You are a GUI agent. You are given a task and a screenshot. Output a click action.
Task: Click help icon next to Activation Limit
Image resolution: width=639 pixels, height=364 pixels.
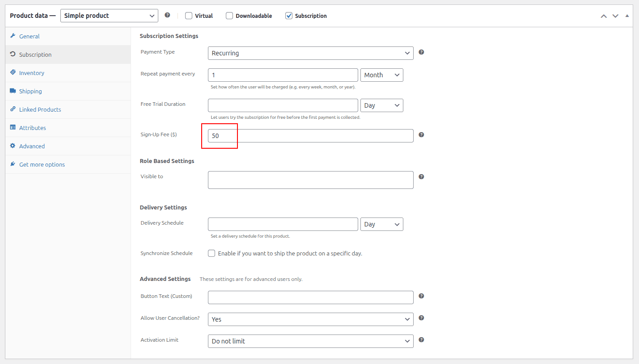(421, 340)
